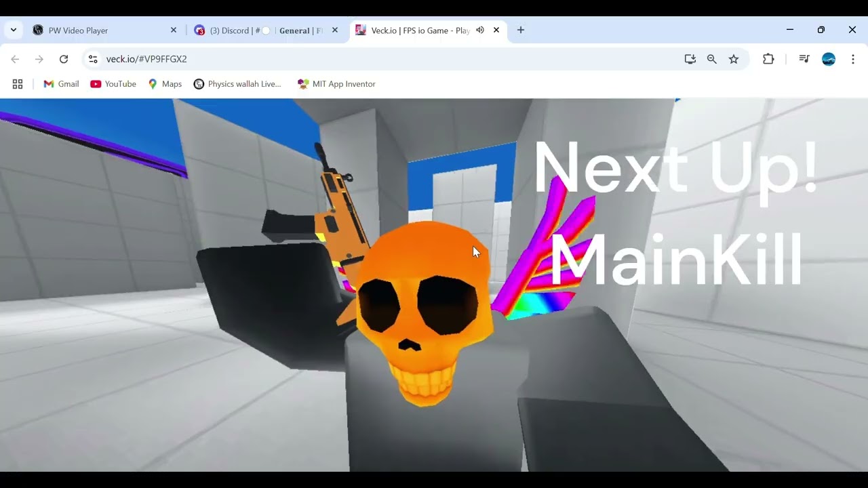Open the Maps bookmark
Screen dimensions: 868x488
pyautogui.click(x=165, y=84)
